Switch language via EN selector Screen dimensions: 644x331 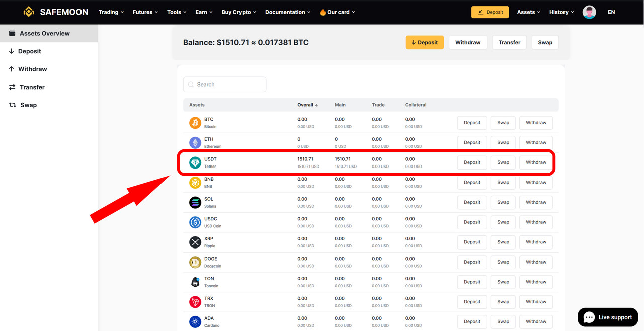click(x=611, y=12)
